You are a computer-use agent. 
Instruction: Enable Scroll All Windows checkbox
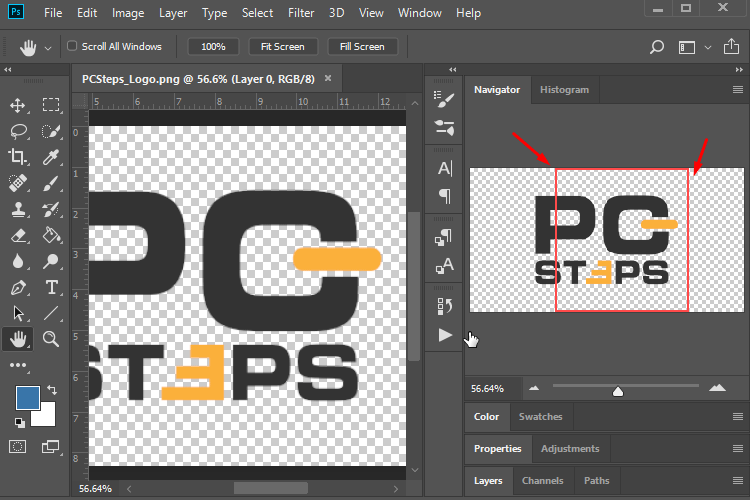[x=72, y=46]
